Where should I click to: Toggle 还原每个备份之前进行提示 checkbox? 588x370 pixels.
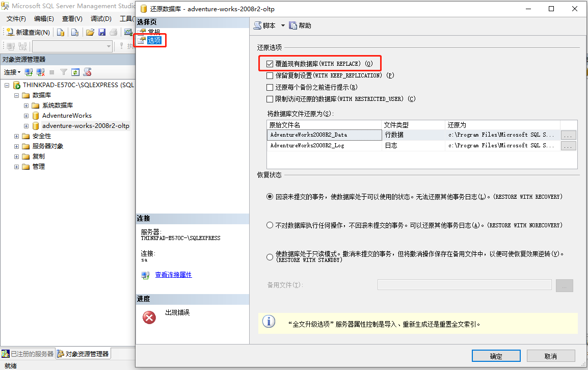pyautogui.click(x=270, y=88)
